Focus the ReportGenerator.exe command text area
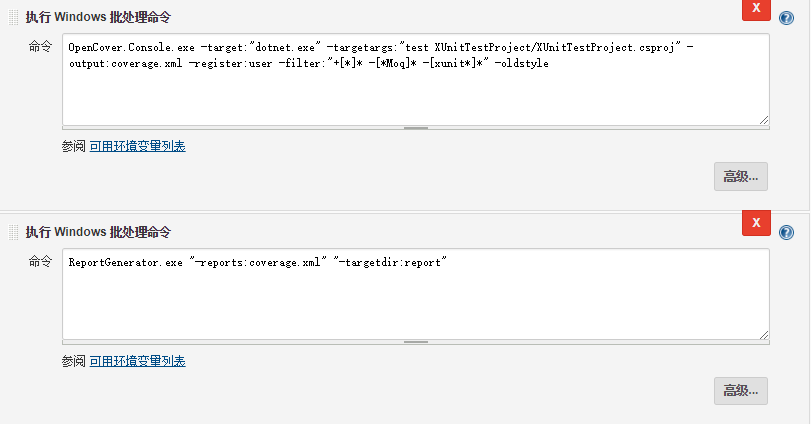Image resolution: width=811 pixels, height=424 pixels. (x=416, y=300)
